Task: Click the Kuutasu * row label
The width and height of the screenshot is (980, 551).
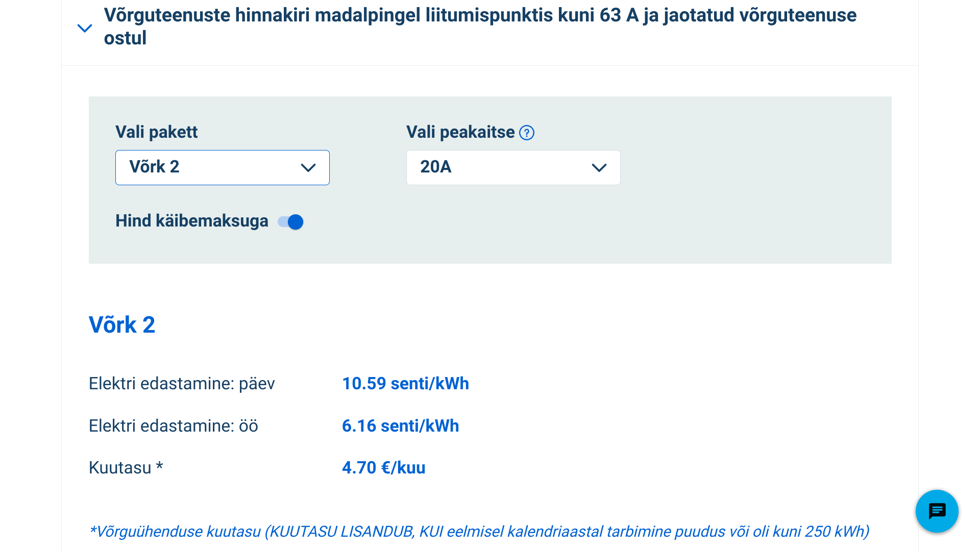Action: [x=126, y=468]
